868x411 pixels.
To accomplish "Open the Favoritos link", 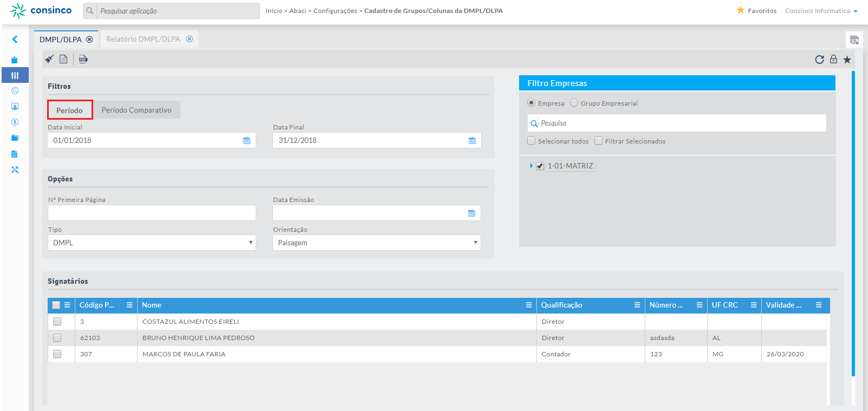I will pyautogui.click(x=756, y=10).
